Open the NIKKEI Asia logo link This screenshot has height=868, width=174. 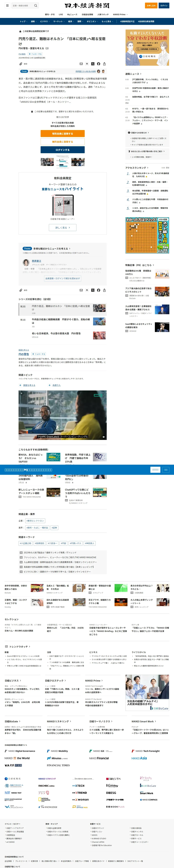(139, 758)
